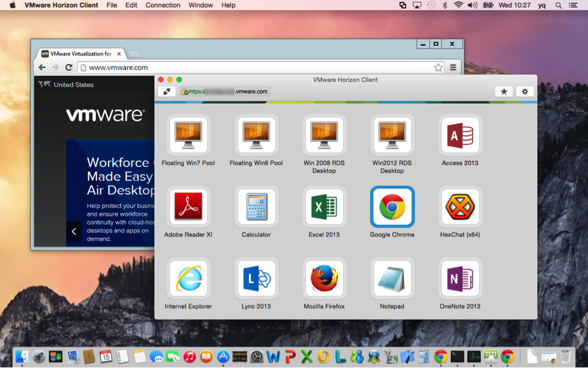Open the volume control in menu bar
Image resolution: width=588 pixels, height=368 pixels.
coord(472,5)
